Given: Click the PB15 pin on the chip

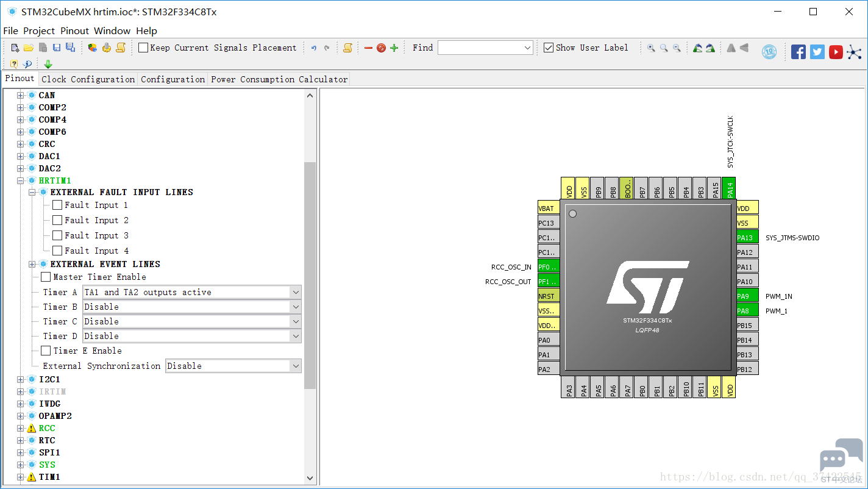Looking at the screenshot, I should coord(747,326).
